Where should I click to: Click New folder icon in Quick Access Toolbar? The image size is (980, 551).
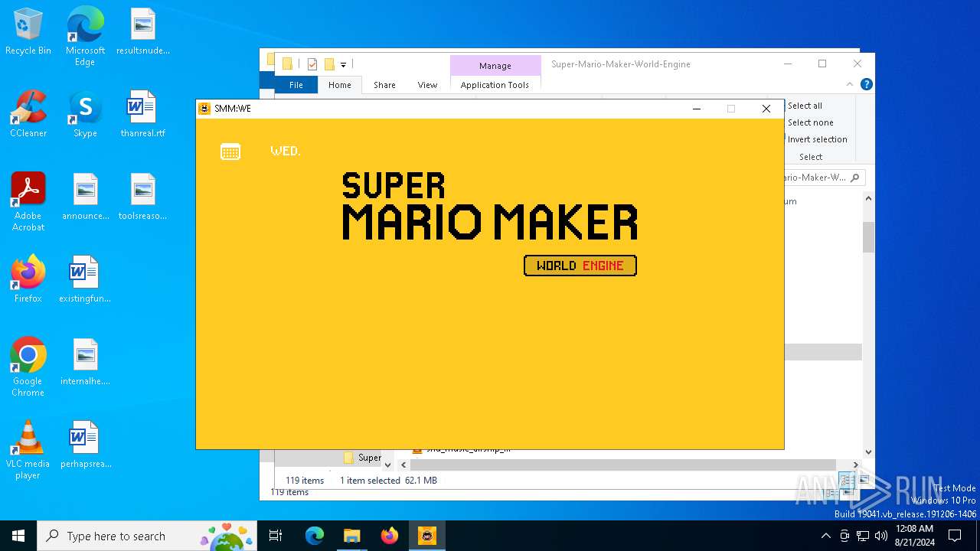(x=329, y=64)
